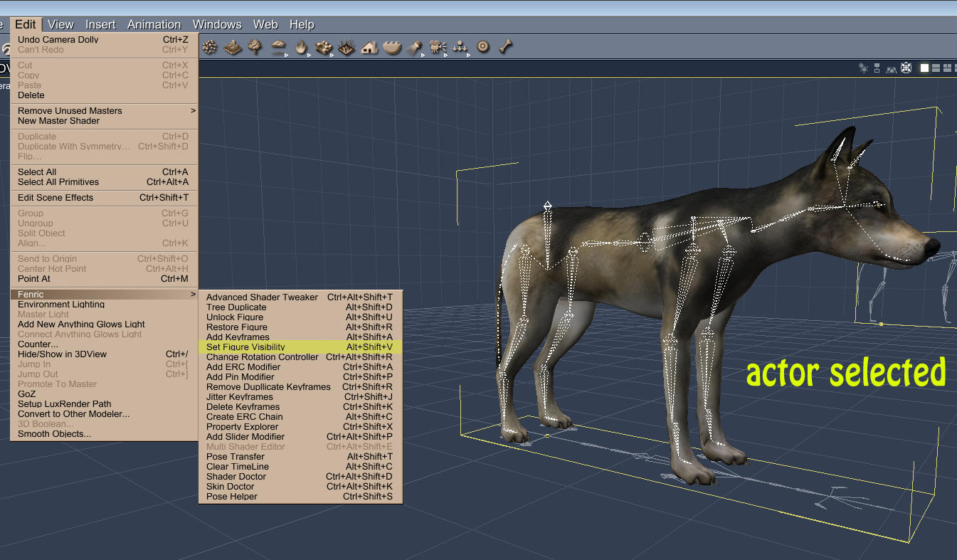
Task: Open Property Explorer
Action: (301, 427)
